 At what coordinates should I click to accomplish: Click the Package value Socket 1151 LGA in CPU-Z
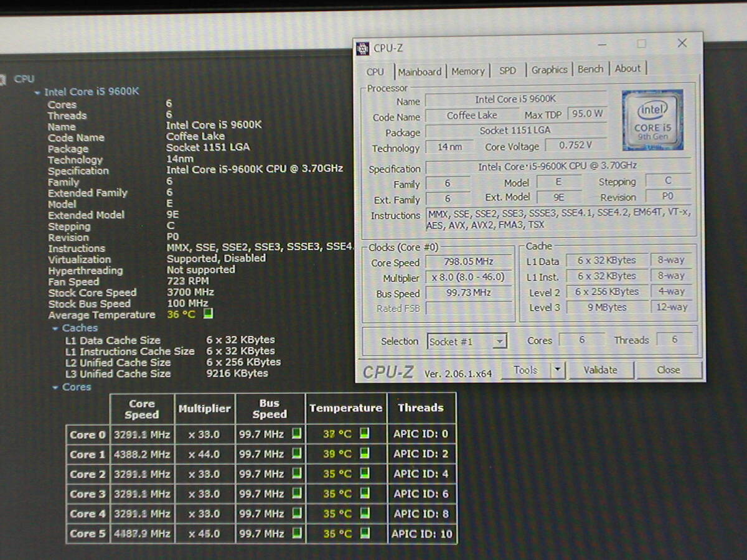[x=515, y=131]
